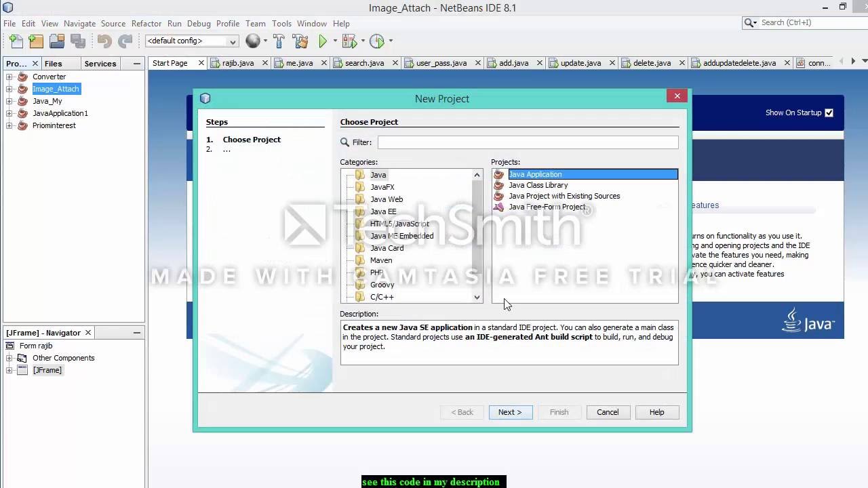Open the Tools menu
The height and width of the screenshot is (488, 868).
point(281,23)
